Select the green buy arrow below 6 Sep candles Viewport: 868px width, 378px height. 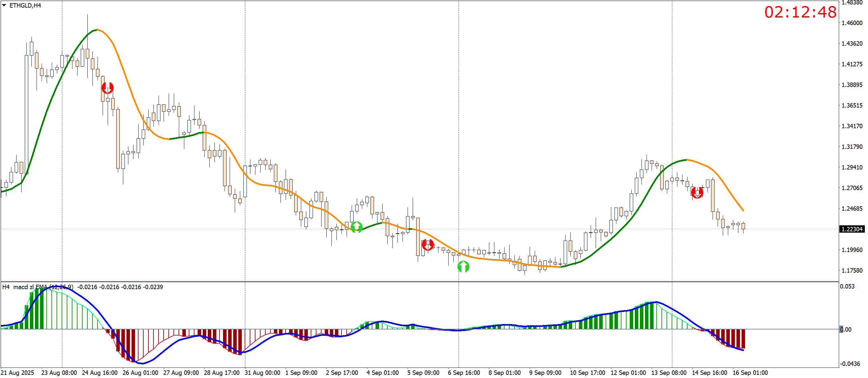(463, 267)
